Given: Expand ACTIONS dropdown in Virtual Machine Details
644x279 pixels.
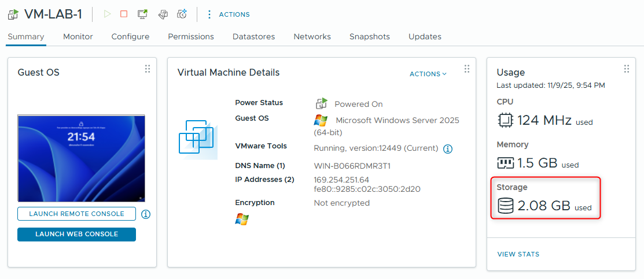Looking at the screenshot, I should [x=428, y=74].
